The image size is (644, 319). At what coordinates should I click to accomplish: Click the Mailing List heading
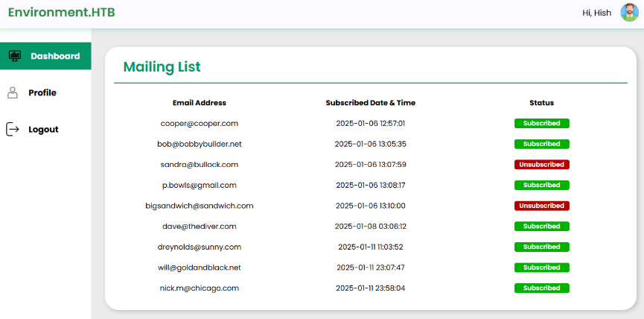pyautogui.click(x=162, y=66)
